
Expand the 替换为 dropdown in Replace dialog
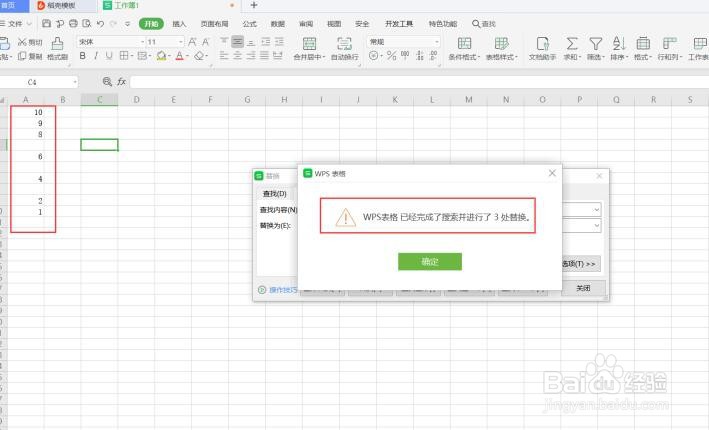click(596, 225)
